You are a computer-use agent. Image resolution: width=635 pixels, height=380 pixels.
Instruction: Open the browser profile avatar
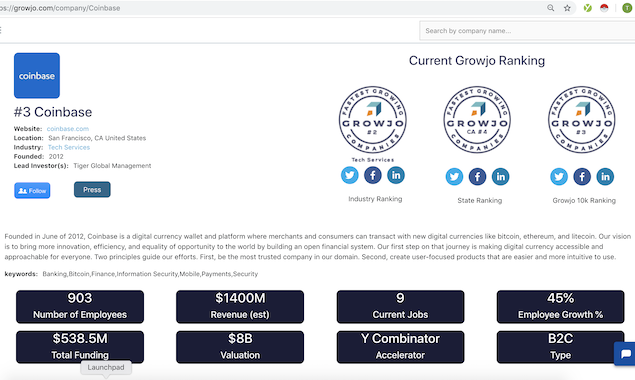[627, 8]
